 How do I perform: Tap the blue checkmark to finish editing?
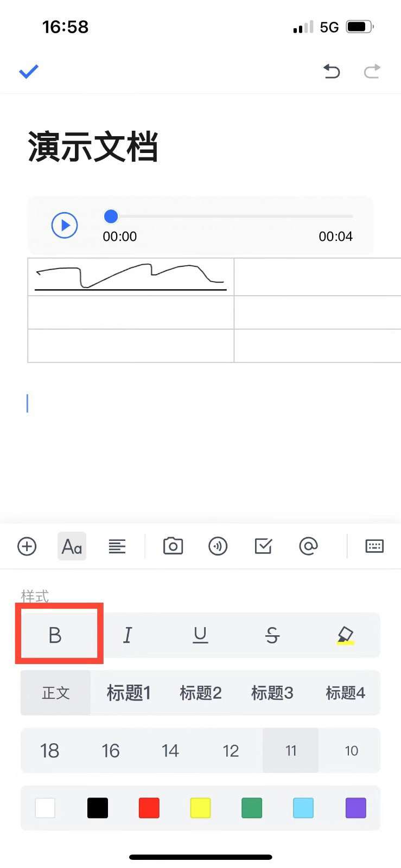click(x=29, y=71)
